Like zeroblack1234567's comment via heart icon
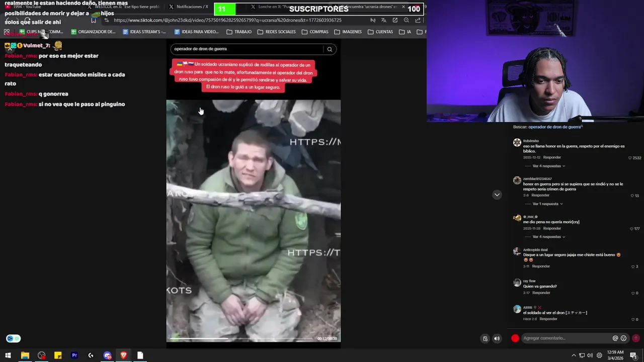Screen dimensions: 644x362 (632, 196)
